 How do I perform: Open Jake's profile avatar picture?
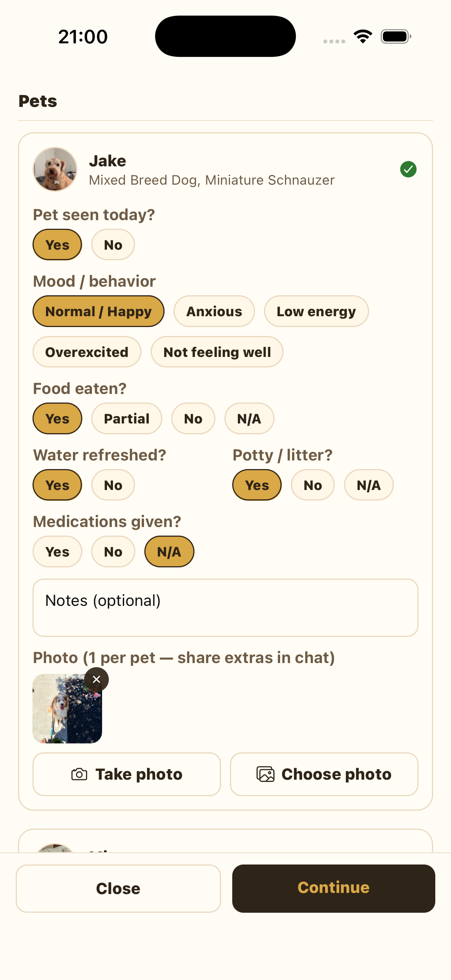pyautogui.click(x=55, y=169)
